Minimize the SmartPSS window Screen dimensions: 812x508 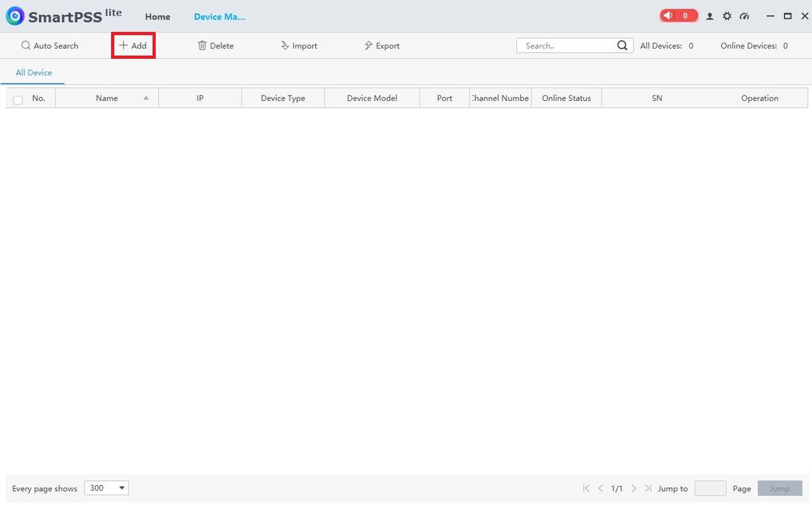770,16
